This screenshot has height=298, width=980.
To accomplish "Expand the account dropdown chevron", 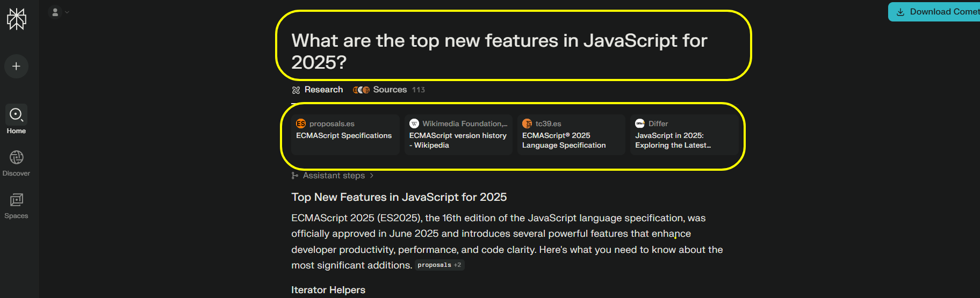I will point(67,12).
